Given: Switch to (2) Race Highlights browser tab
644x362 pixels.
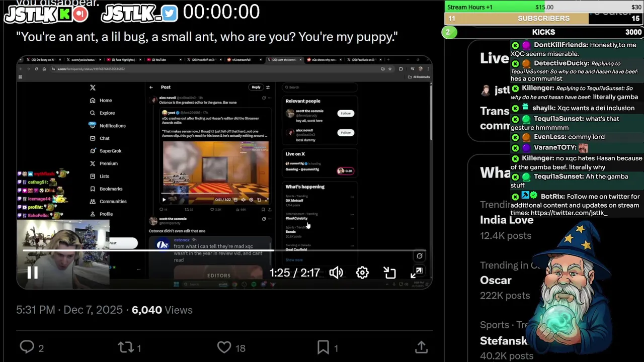Looking at the screenshot, I should coord(124,60).
